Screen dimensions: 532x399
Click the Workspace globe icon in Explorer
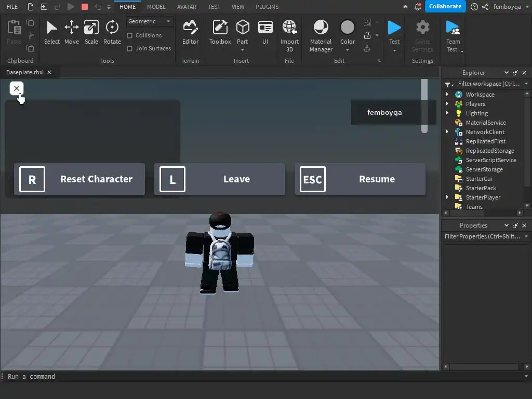(x=459, y=95)
